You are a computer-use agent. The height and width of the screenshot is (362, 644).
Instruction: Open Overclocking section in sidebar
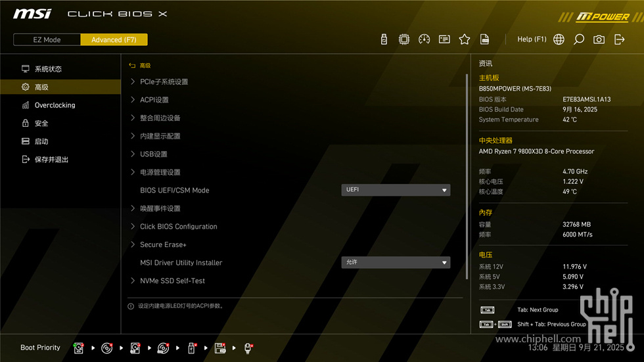(x=60, y=105)
